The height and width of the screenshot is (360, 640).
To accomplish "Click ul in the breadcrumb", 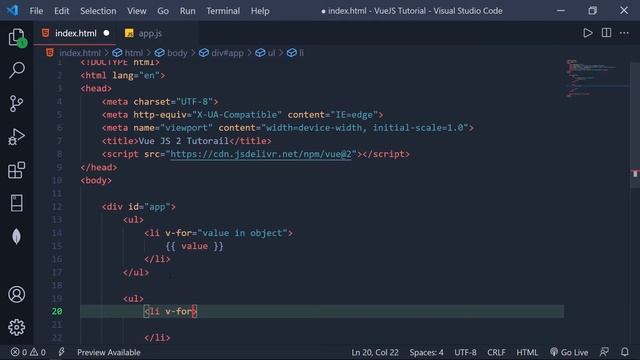I will (271, 53).
